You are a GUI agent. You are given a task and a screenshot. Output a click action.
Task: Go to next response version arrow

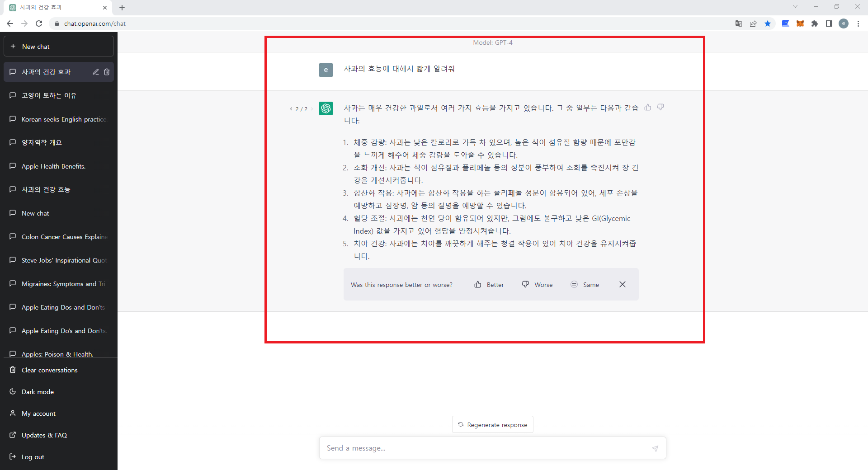(311, 109)
